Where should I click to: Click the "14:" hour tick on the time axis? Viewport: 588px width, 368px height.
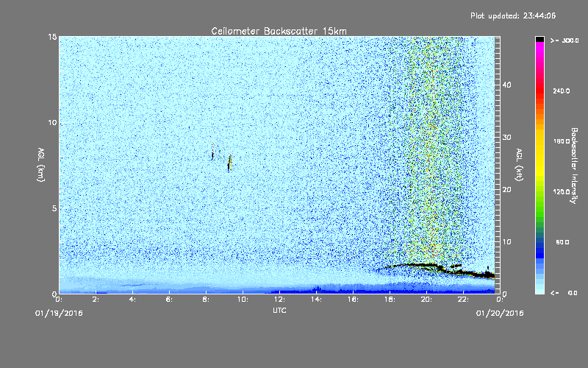[316, 300]
